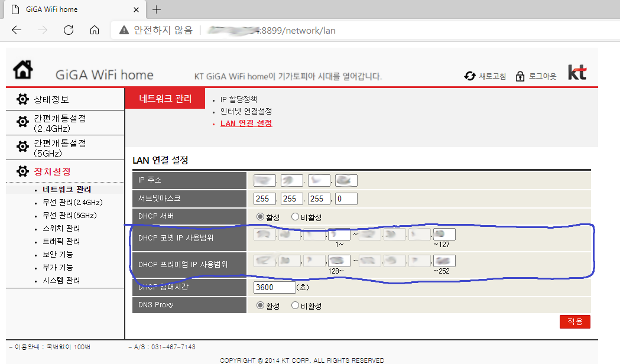The image size is (620, 364).
Task: Click the A/S : 031-467-7143 footer text
Action: click(162, 347)
